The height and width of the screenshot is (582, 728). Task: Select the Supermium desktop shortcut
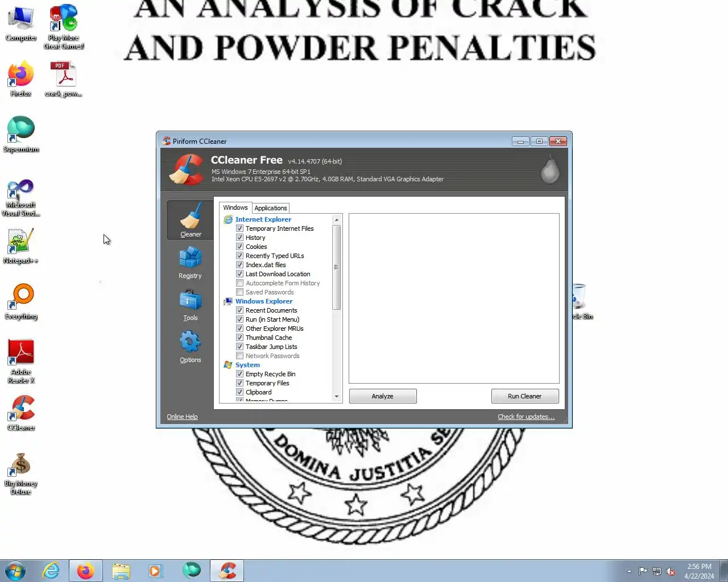(x=21, y=135)
